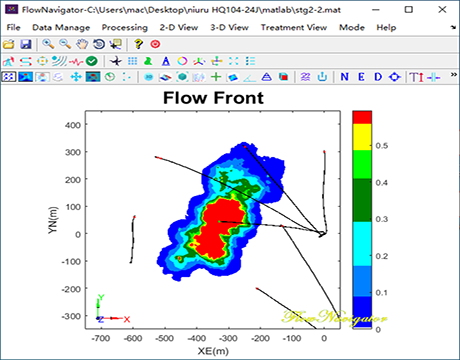
Task: Click the blue dot grid icon
Action: point(132,61)
